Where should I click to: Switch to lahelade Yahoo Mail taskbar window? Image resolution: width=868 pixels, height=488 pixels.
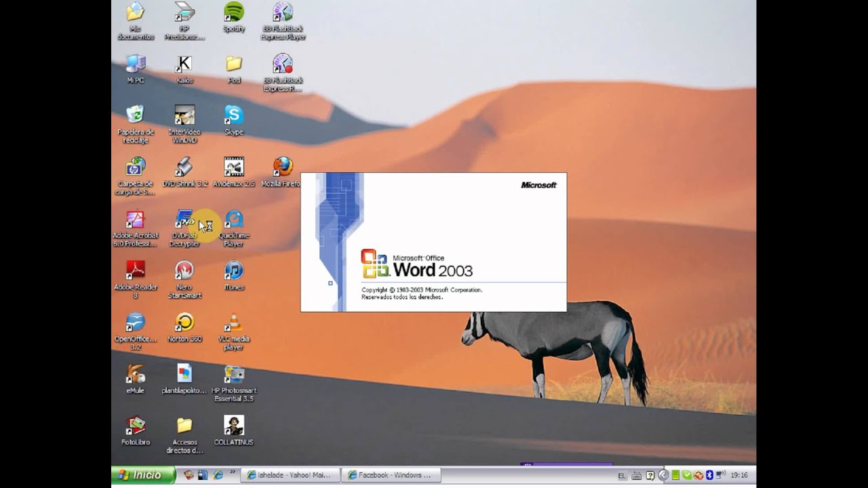point(290,475)
